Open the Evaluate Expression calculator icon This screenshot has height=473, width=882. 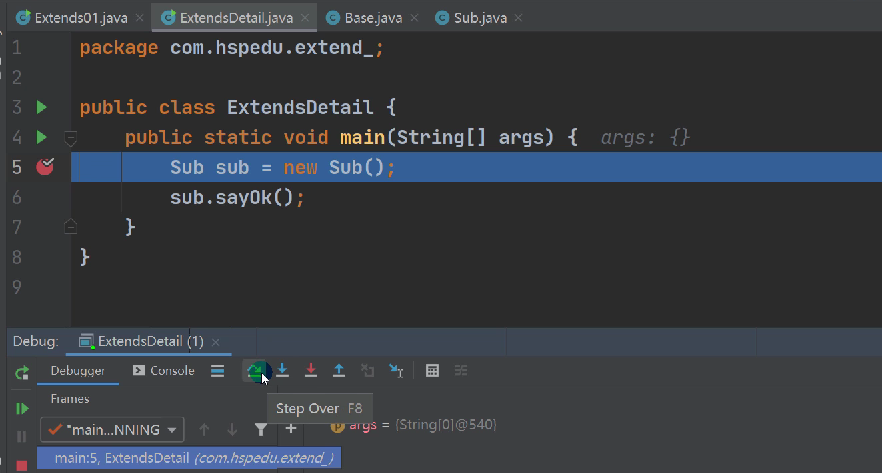coord(432,371)
